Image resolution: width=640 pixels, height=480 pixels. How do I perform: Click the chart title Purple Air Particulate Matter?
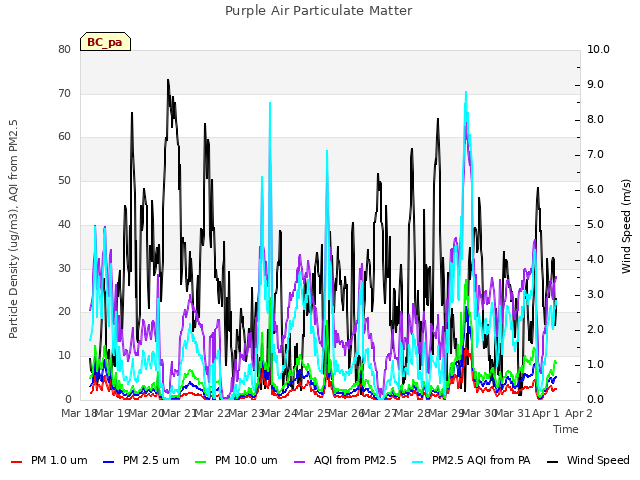319,11
